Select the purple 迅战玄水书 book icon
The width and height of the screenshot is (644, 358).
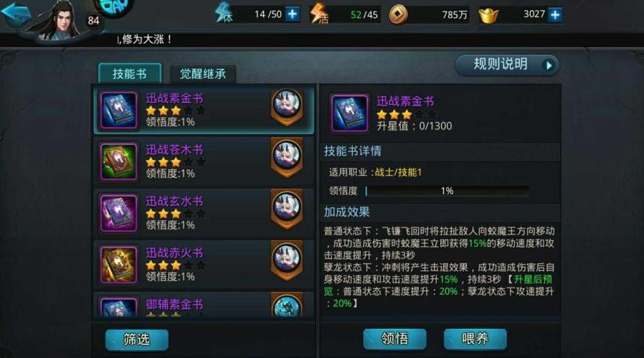[119, 213]
